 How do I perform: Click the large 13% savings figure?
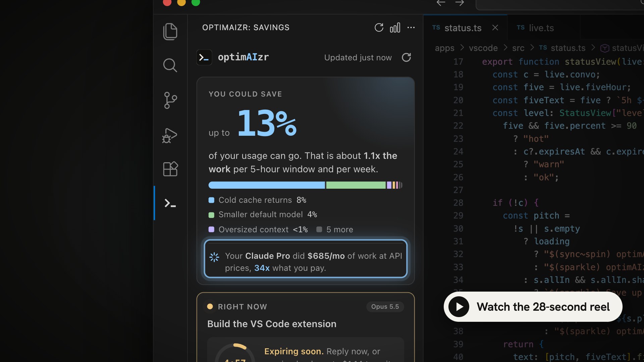click(267, 123)
